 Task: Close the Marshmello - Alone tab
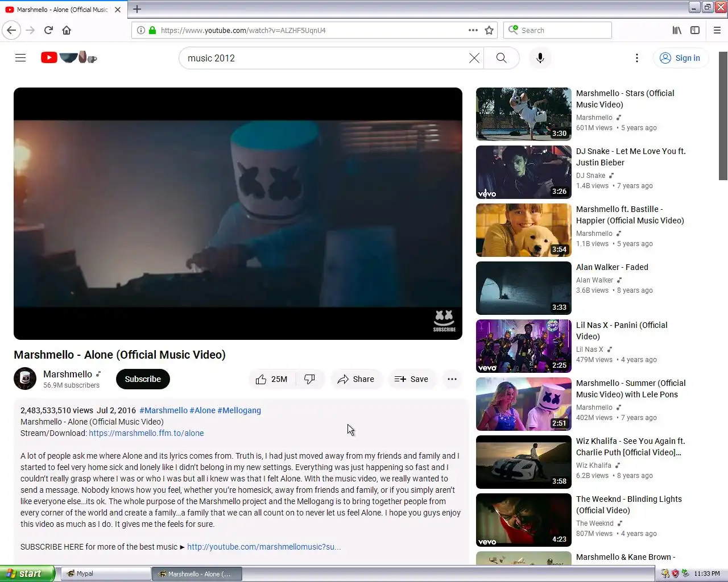coord(118,10)
